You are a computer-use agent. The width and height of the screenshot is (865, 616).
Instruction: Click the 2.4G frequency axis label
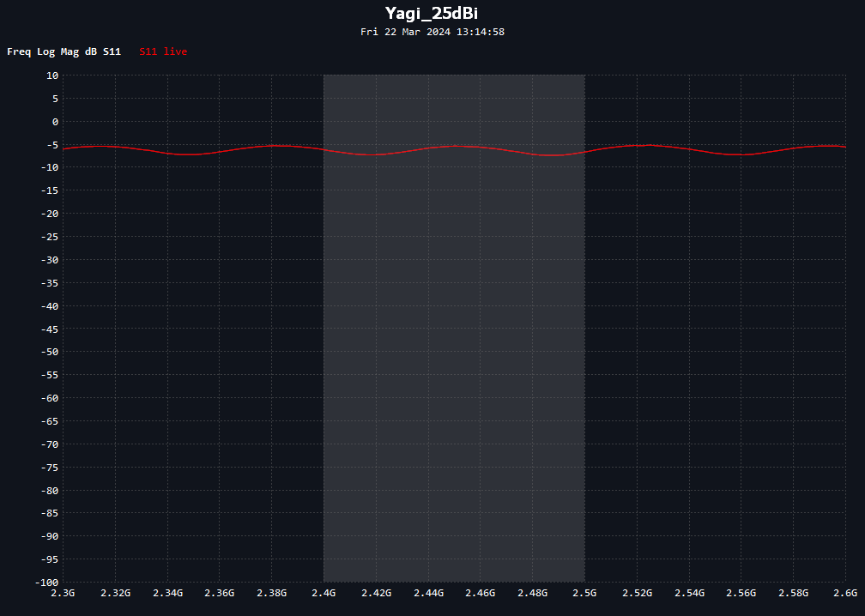coord(324,593)
